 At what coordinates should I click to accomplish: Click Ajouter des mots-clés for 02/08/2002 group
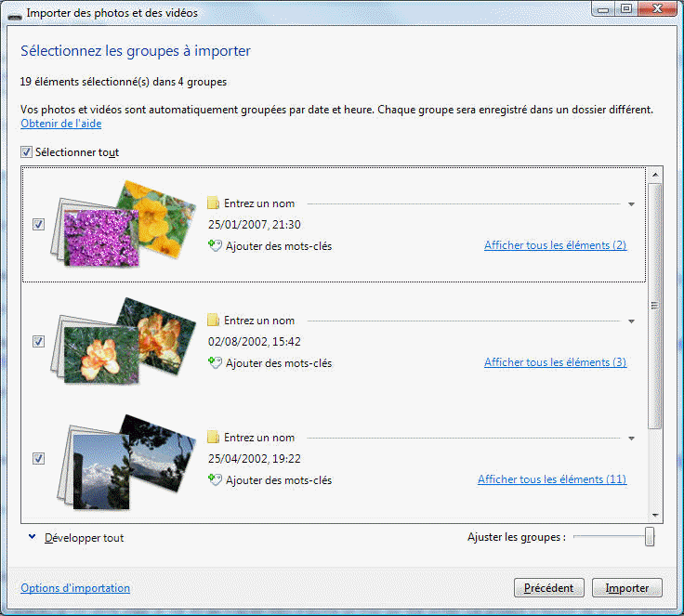coord(279,363)
